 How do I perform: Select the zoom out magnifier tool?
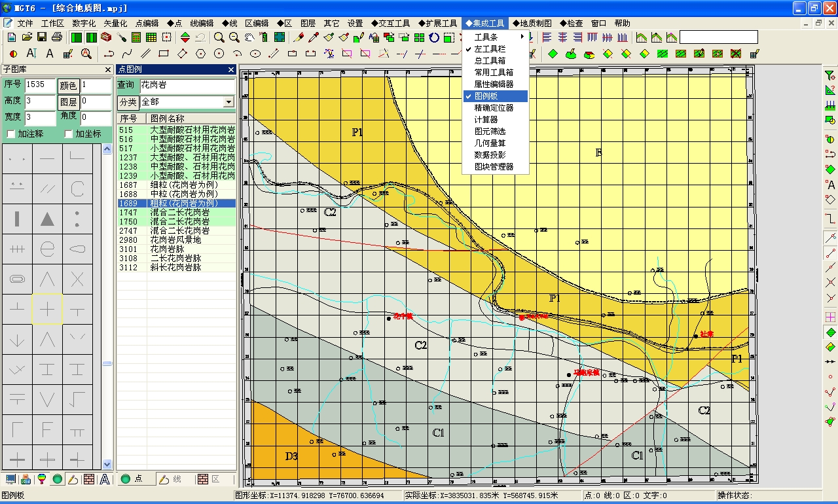(234, 37)
